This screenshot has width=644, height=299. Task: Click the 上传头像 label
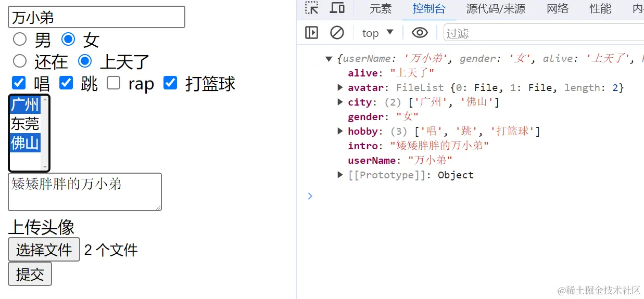[42, 227]
